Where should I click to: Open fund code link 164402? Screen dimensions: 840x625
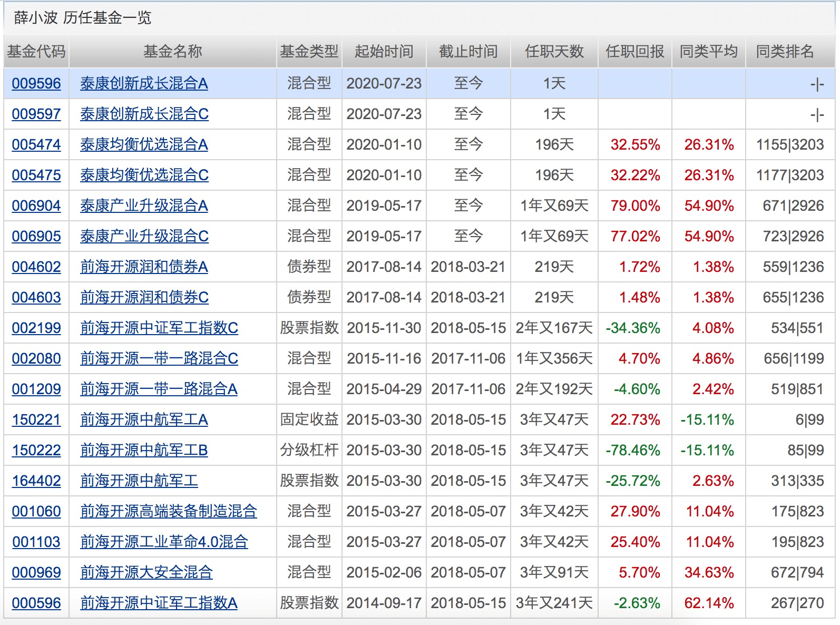[x=36, y=481]
